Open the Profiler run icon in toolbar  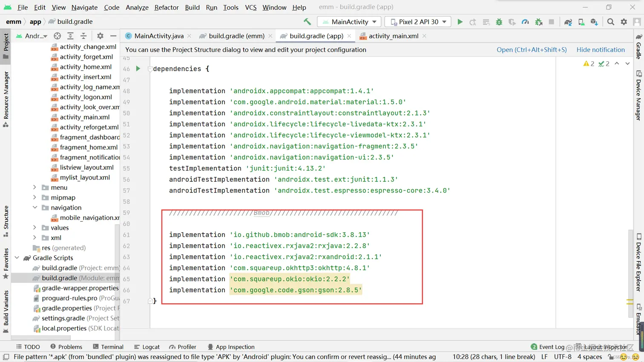525,22
